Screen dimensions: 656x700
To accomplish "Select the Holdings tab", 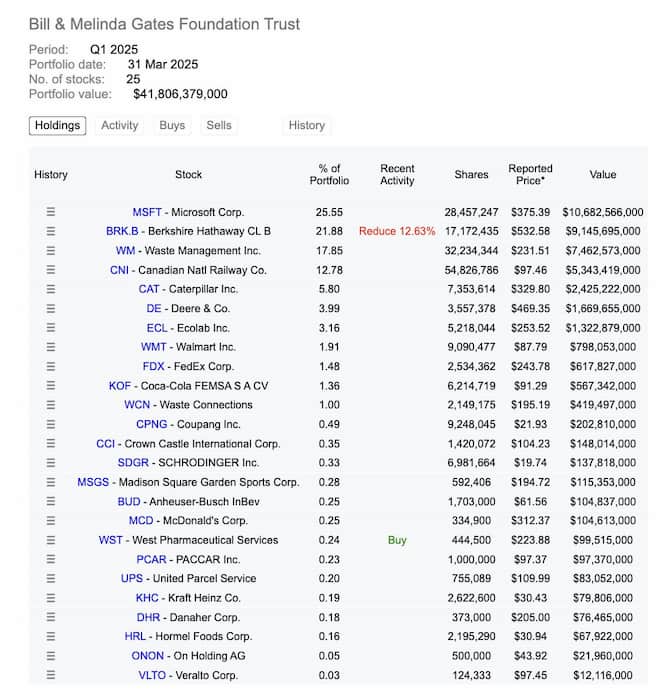I will click(x=57, y=126).
